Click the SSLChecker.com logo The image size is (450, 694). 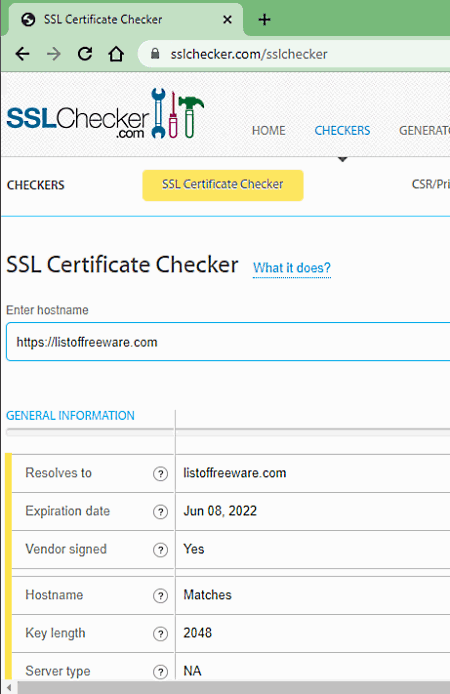tap(105, 114)
